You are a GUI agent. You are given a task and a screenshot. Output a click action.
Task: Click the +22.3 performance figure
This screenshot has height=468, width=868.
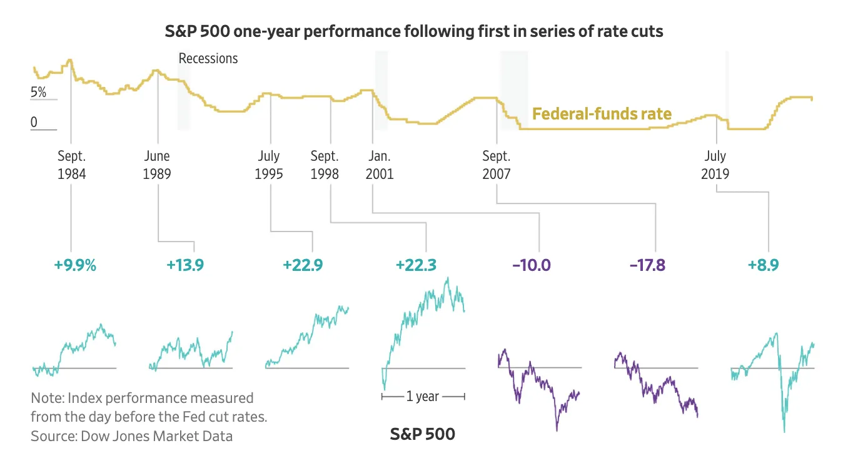pos(416,265)
